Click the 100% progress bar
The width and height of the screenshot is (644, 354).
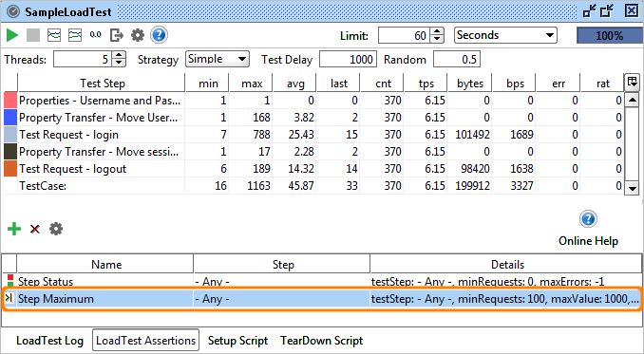pyautogui.click(x=610, y=36)
